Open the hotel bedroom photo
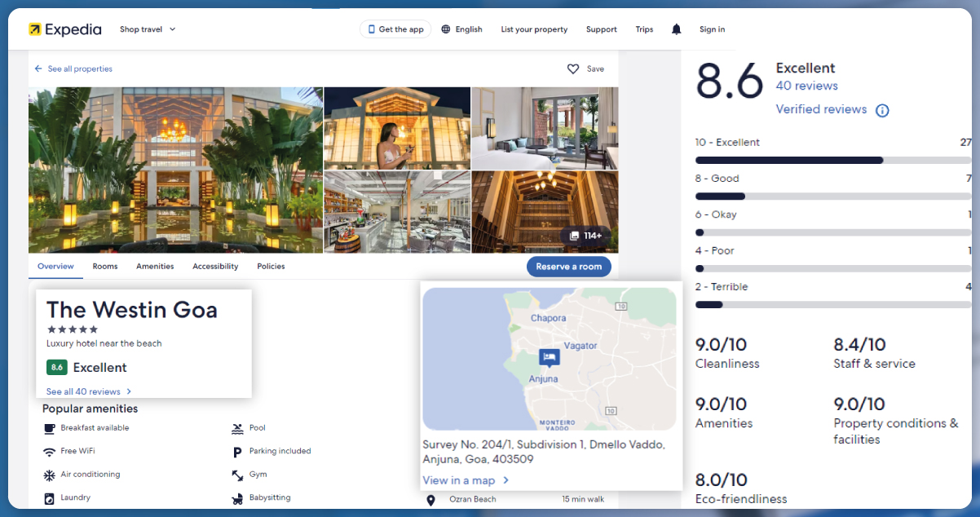This screenshot has width=980, height=517. [x=545, y=128]
